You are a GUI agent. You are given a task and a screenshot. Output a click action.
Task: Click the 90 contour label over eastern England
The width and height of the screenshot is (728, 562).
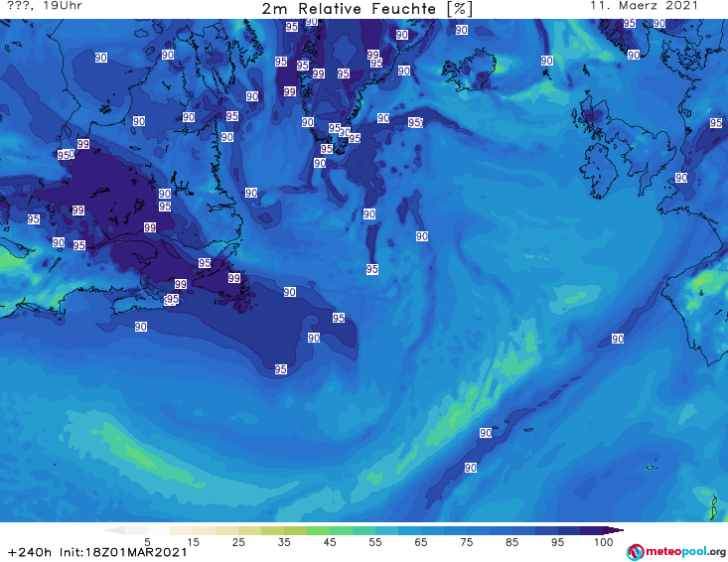pos(681,178)
